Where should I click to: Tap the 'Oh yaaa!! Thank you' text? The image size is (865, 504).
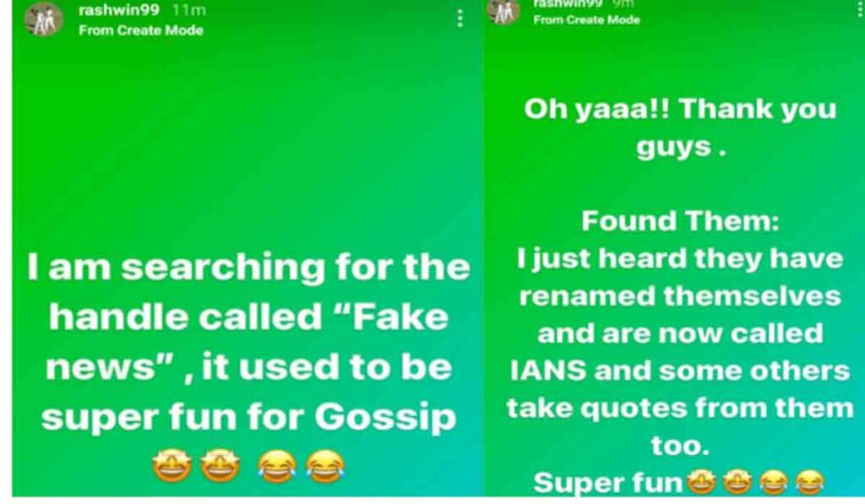[x=680, y=109]
